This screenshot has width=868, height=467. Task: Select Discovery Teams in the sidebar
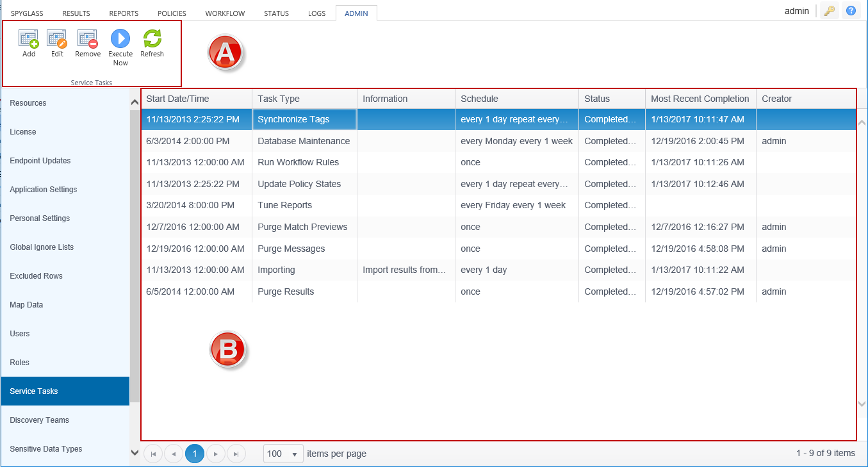(39, 420)
